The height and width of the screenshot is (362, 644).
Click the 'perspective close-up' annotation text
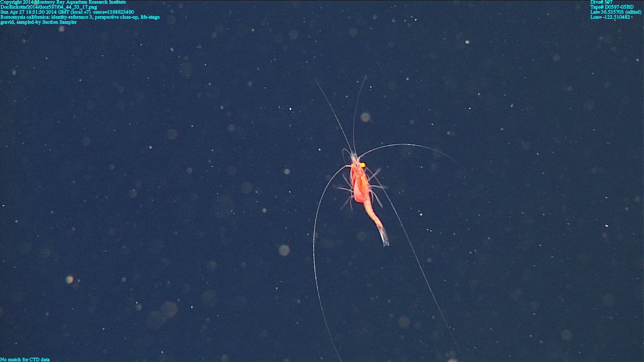(116, 17)
